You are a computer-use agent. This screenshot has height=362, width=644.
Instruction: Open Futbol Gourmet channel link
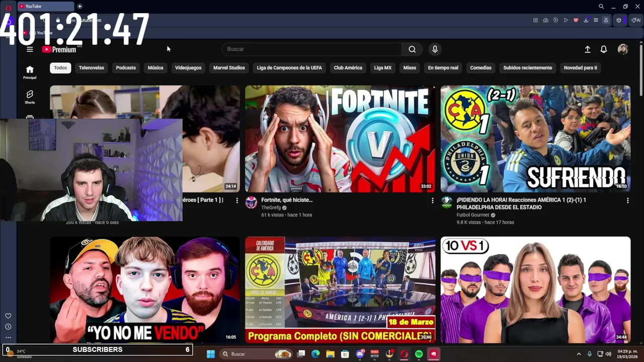[473, 215]
